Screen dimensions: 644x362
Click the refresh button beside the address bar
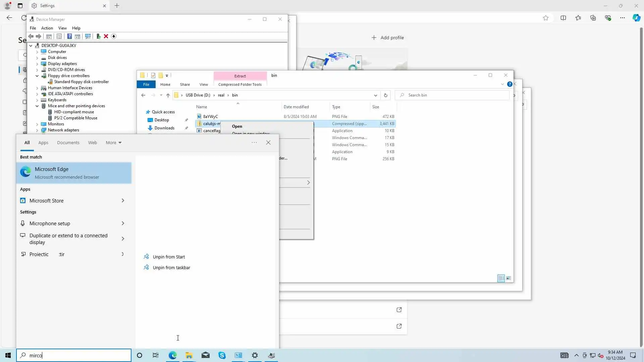pyautogui.click(x=385, y=95)
